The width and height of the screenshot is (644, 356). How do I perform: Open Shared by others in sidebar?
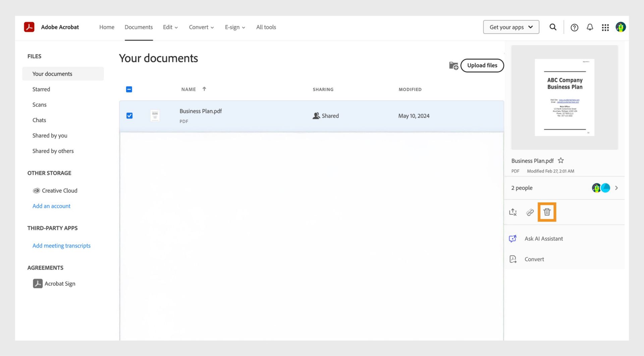pos(53,151)
